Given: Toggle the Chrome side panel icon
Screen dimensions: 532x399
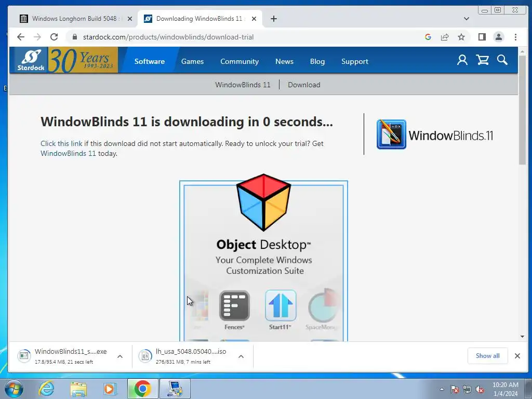Looking at the screenshot, I should point(482,37).
